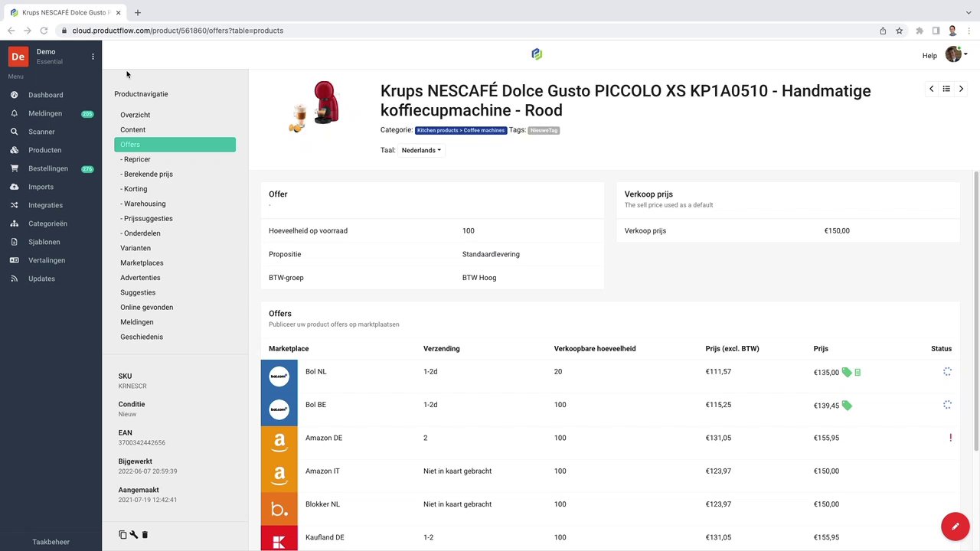
Task: Bookmark this page with the star
Action: [x=899, y=31]
